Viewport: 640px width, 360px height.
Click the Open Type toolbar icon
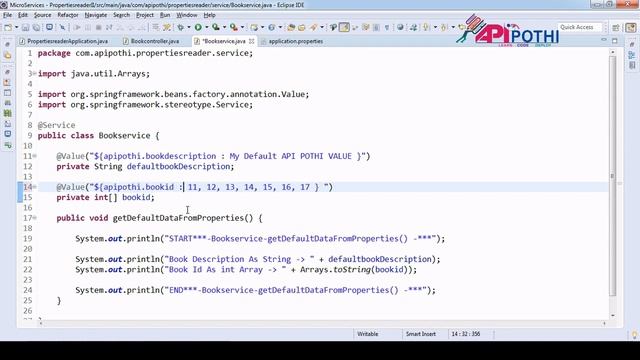[291, 27]
